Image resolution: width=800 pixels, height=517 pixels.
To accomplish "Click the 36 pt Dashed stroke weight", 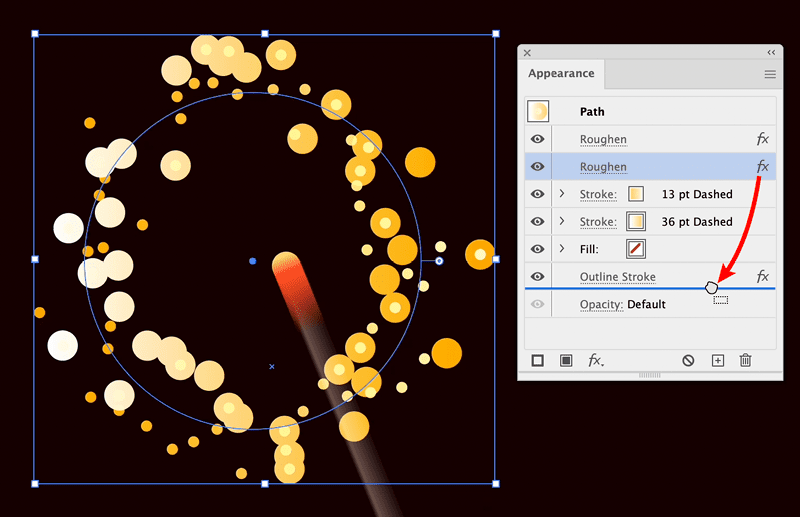I will pos(697,222).
